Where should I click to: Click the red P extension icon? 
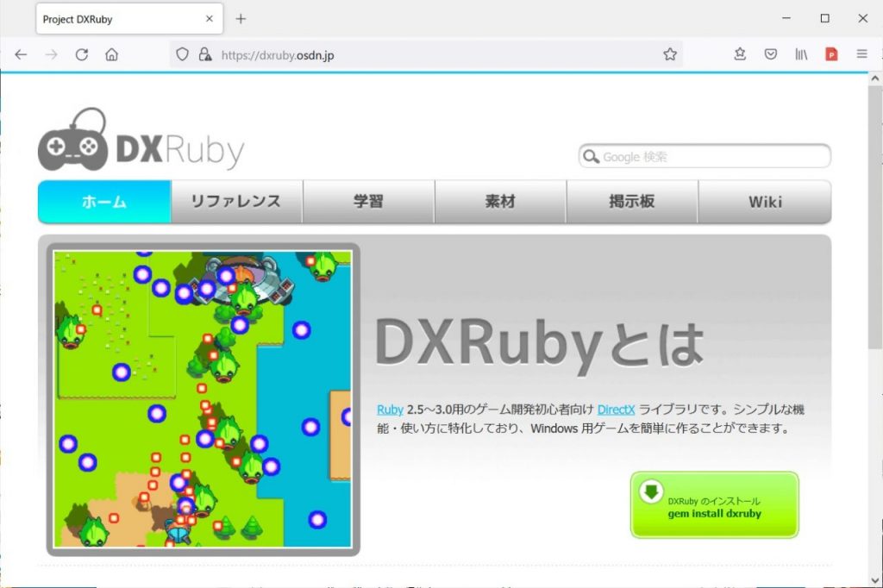(x=831, y=53)
